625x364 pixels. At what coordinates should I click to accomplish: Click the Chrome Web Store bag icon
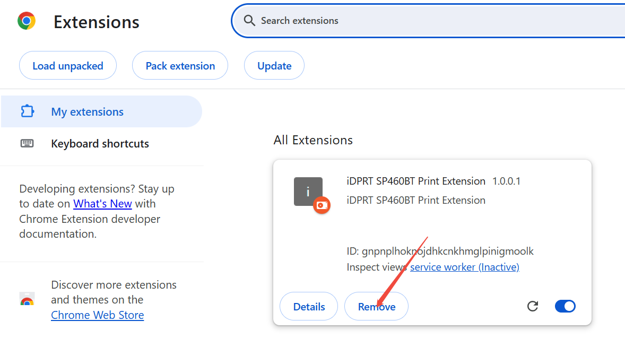(27, 300)
